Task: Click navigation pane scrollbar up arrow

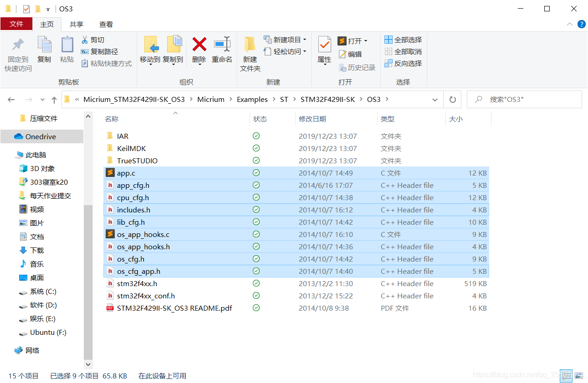Action: 88,116
